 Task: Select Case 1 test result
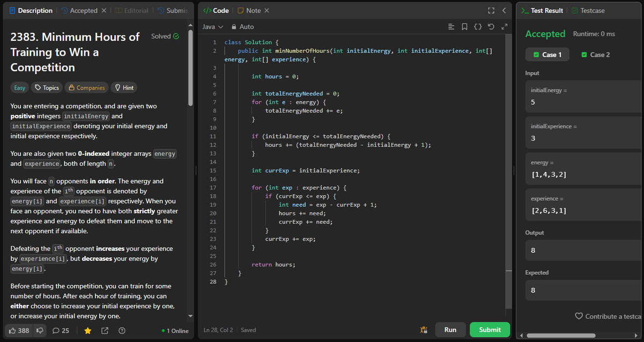547,54
